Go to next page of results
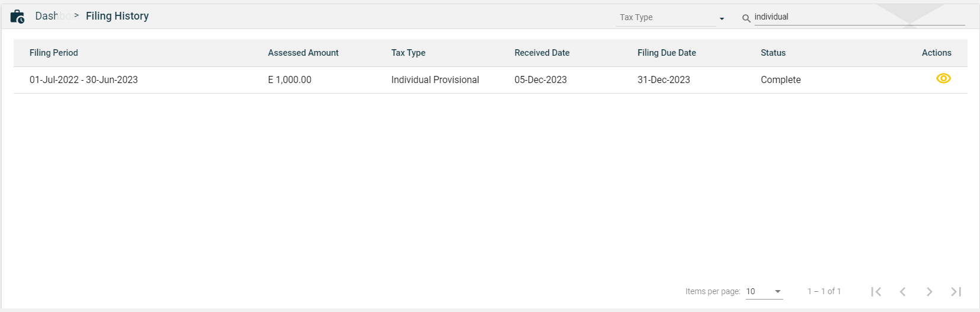 929,291
